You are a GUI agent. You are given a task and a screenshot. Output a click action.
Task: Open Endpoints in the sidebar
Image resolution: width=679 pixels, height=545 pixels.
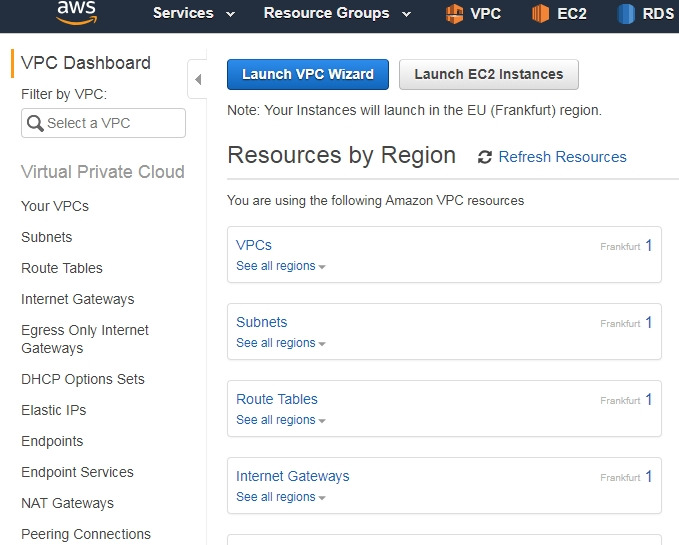(52, 441)
